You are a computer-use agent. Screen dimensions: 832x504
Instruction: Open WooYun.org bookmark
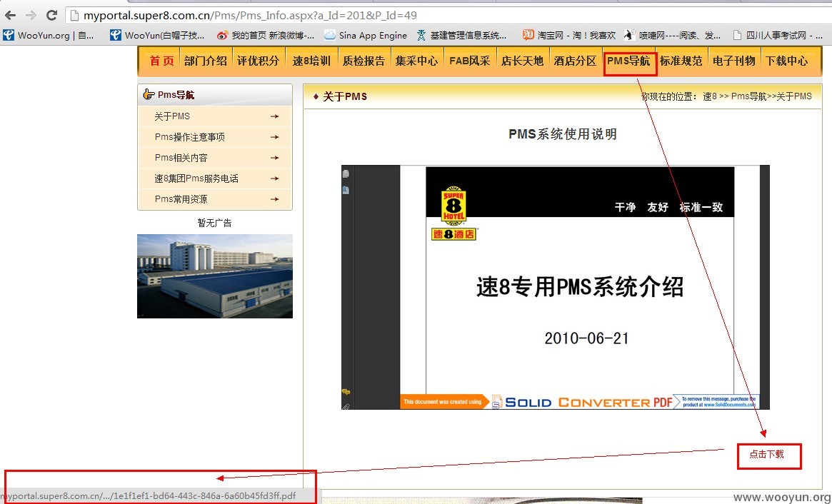pos(49,36)
